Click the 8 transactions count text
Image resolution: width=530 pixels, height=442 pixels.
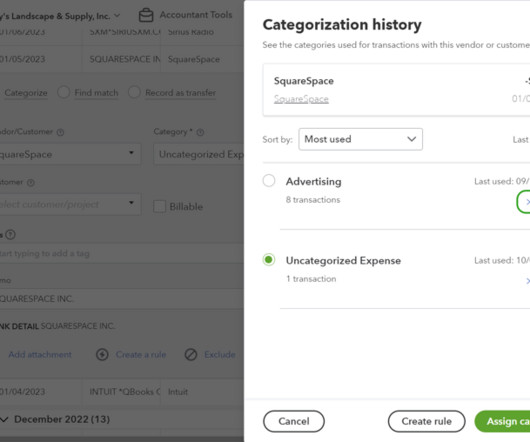point(313,200)
